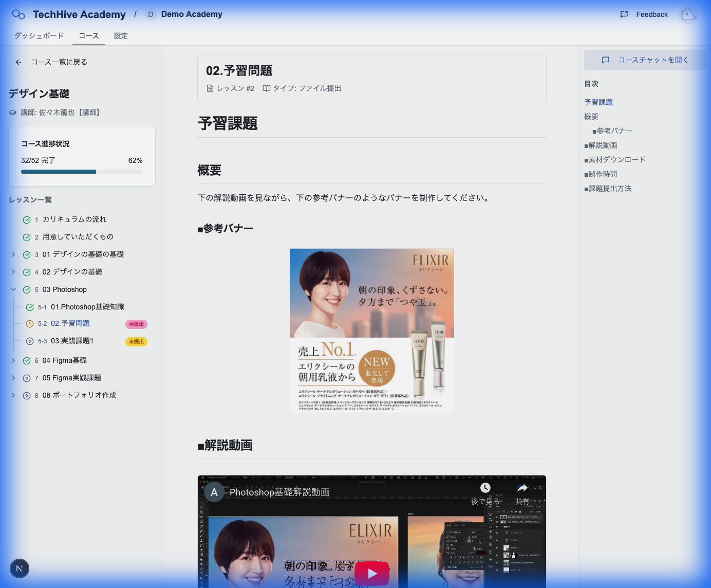Click the play icon for 05 Figma実践課題
The width and height of the screenshot is (711, 588).
pos(27,378)
